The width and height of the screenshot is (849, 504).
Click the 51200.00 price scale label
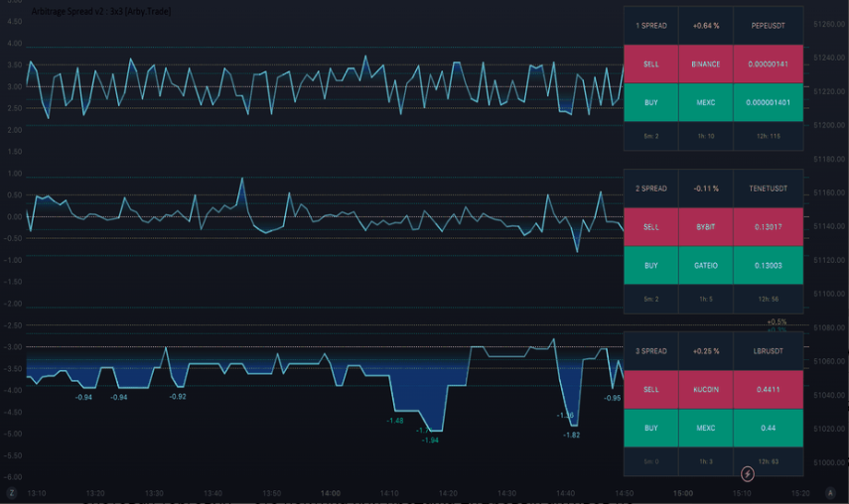[x=829, y=125]
